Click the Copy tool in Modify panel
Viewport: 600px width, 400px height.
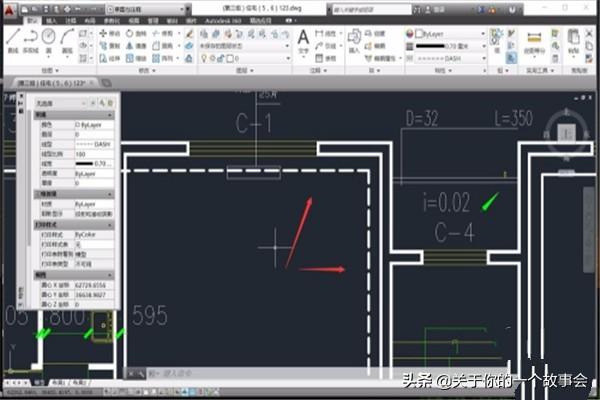(109, 46)
